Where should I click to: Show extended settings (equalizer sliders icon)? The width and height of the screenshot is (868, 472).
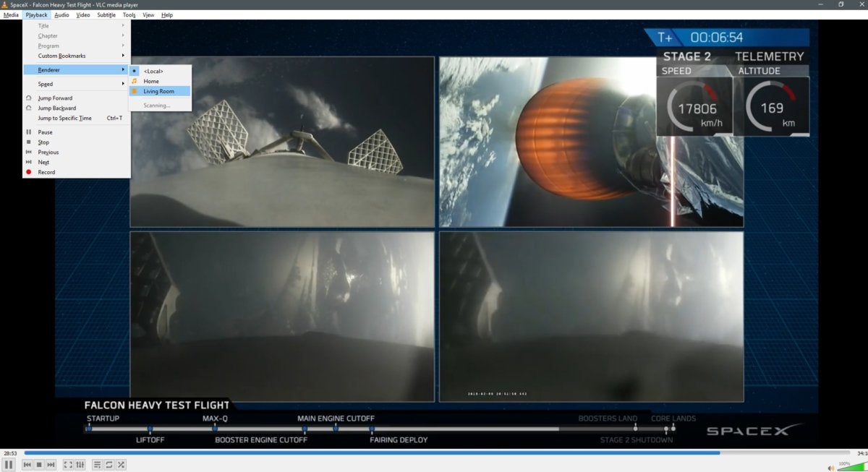click(80, 465)
